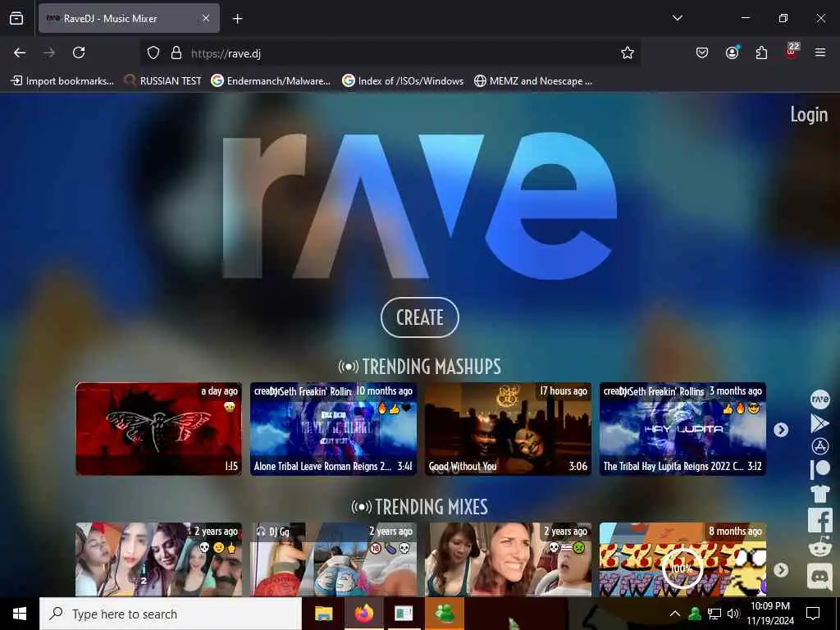List all tabs dropdown arrow

pyautogui.click(x=678, y=18)
